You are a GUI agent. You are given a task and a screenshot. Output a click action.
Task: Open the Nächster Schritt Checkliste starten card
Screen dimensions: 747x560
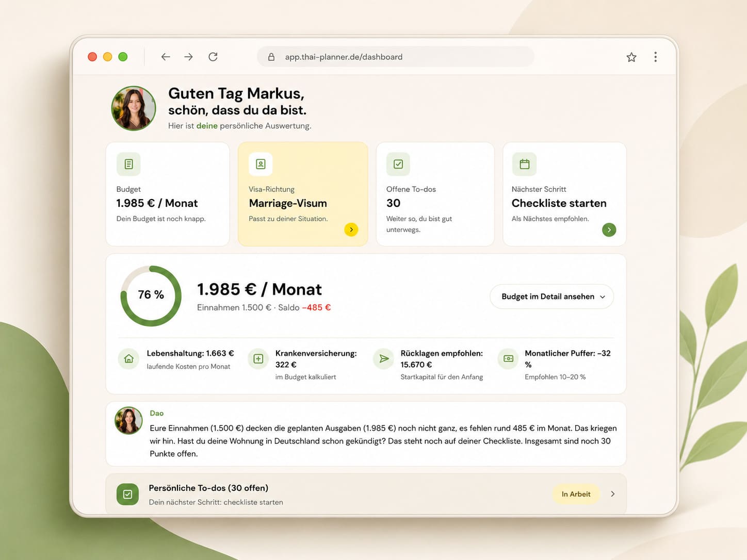564,194
